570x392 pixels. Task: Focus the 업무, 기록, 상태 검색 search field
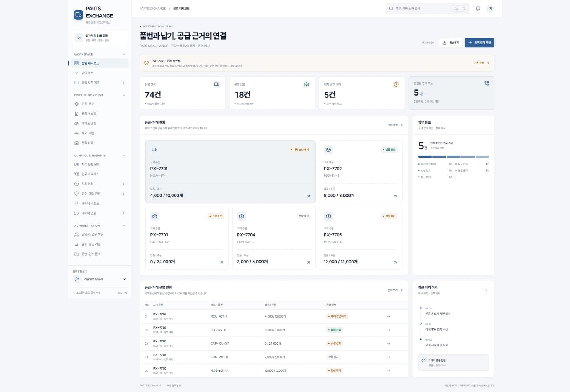[x=427, y=9]
